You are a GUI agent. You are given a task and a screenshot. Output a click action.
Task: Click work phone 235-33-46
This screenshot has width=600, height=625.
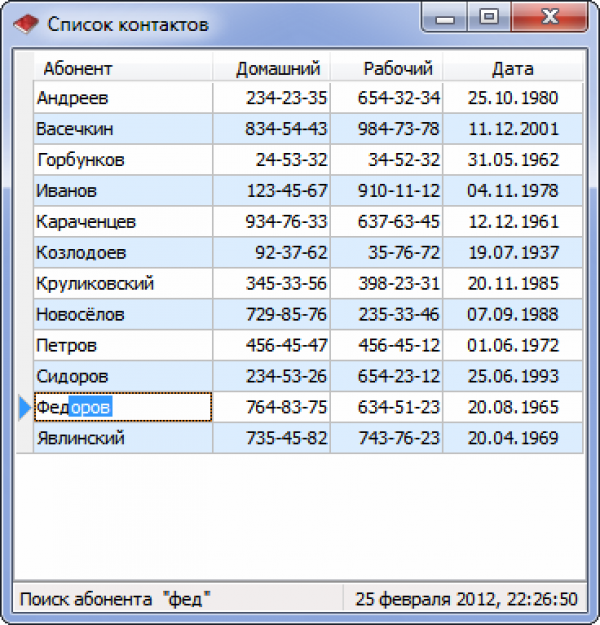coord(387,314)
